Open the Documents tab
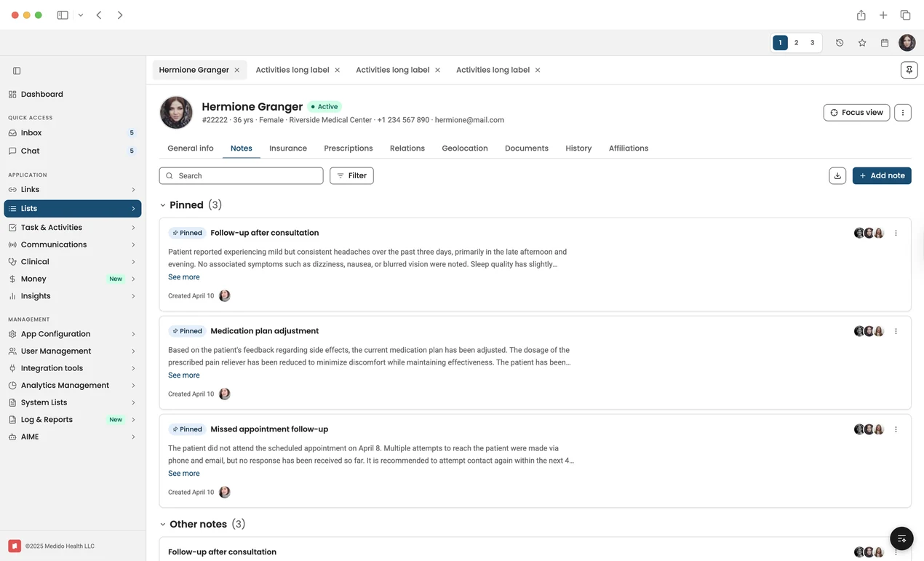 coord(527,148)
